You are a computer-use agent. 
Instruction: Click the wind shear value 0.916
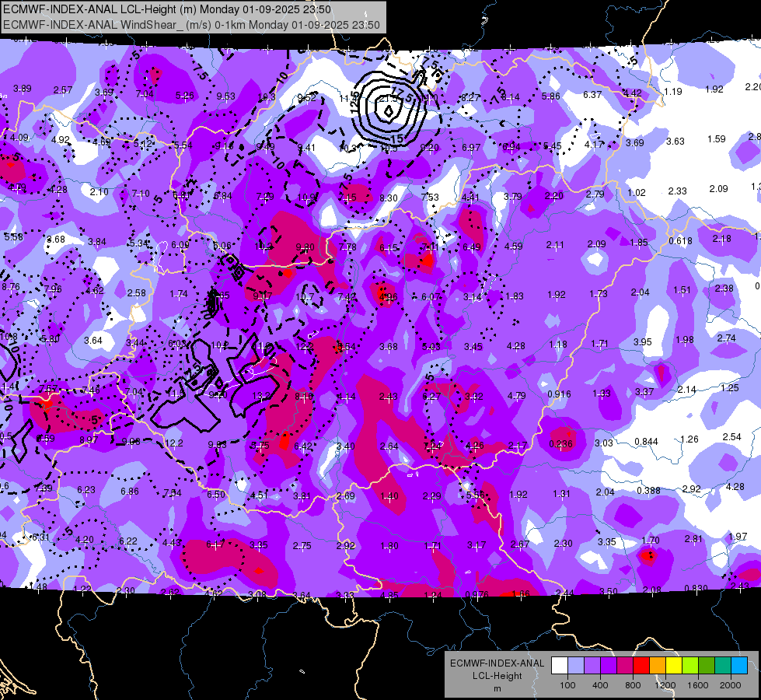tap(559, 394)
